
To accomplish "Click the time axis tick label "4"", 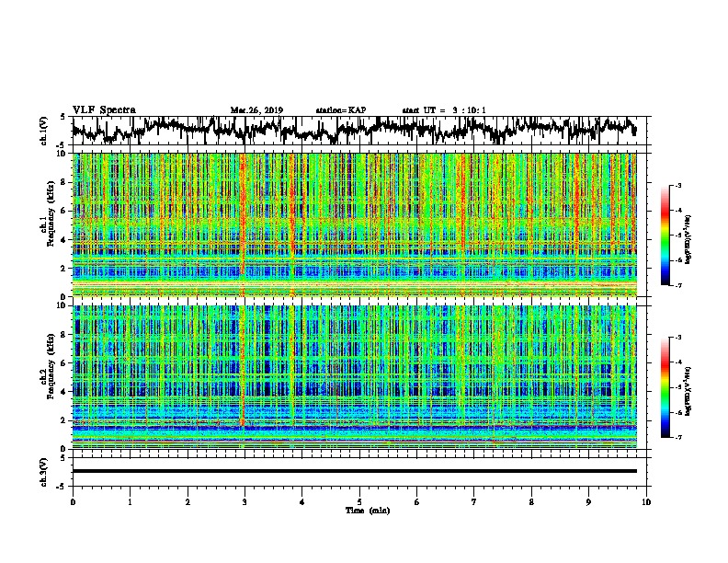I will tap(302, 502).
